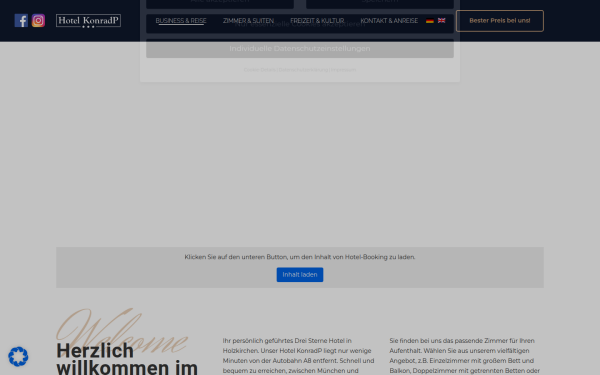Click the blue 'Inhalt laden' button
Screen dimensions: 600x375
click(x=300, y=275)
